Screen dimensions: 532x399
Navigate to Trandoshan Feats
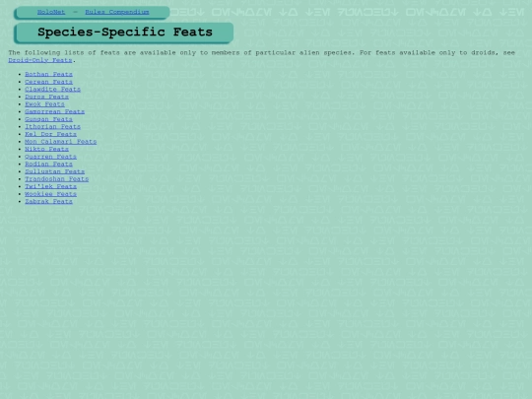[x=57, y=178]
